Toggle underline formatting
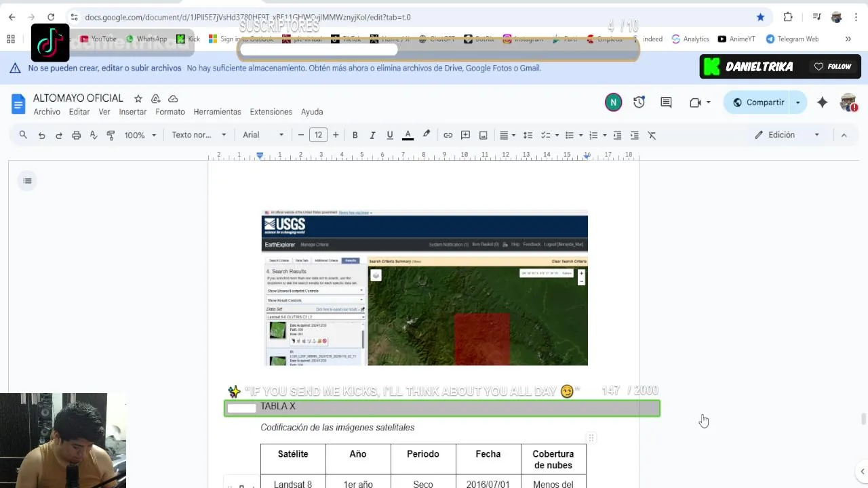The image size is (868, 488). coord(390,135)
